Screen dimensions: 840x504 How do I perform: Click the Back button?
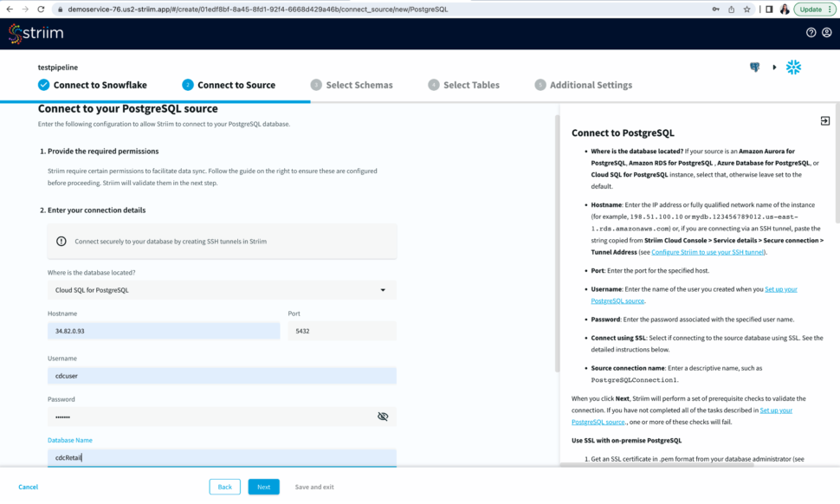pyautogui.click(x=224, y=487)
